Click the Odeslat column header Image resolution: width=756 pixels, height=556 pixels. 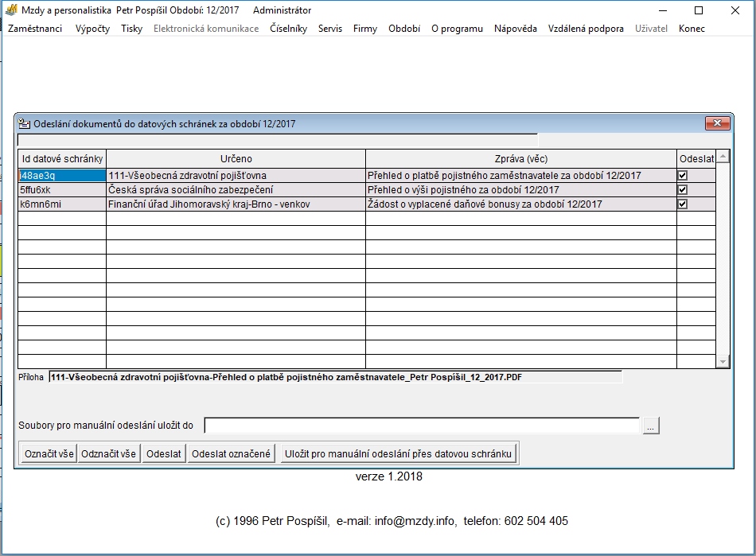696,158
